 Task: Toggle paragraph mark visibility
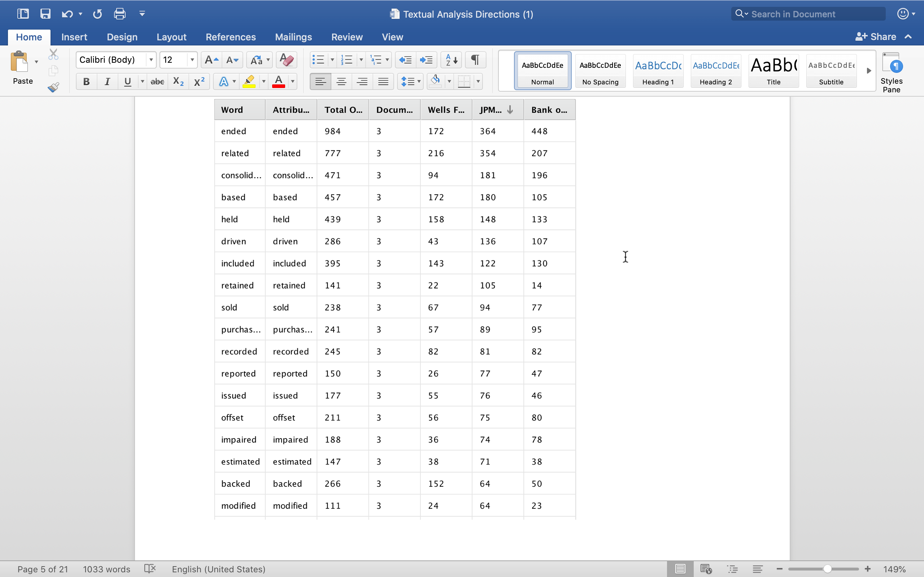point(475,60)
